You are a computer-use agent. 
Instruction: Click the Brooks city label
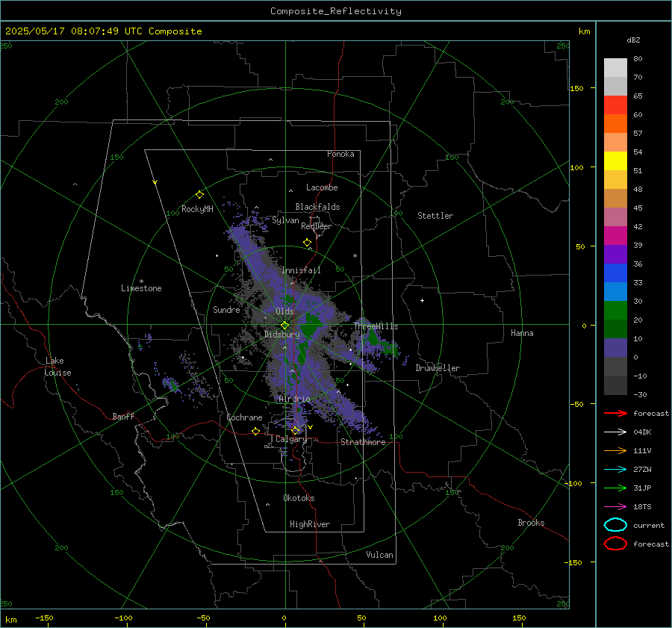[531, 523]
